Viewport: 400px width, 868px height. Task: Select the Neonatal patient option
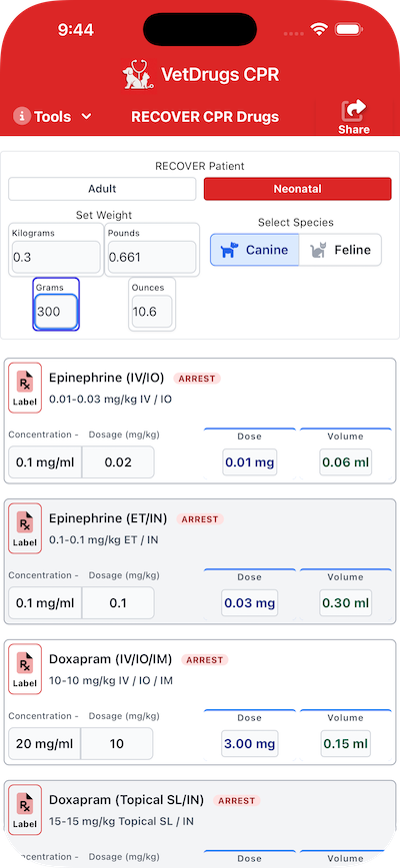coord(298,189)
